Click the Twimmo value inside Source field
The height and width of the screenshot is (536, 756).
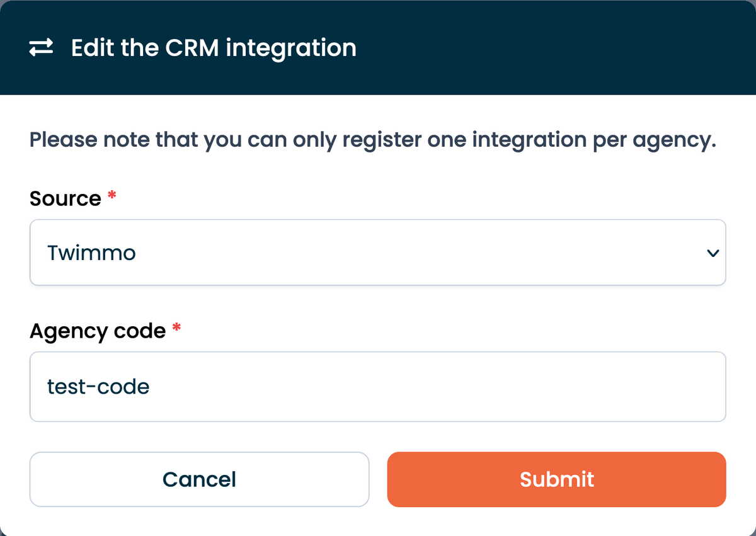coord(91,253)
